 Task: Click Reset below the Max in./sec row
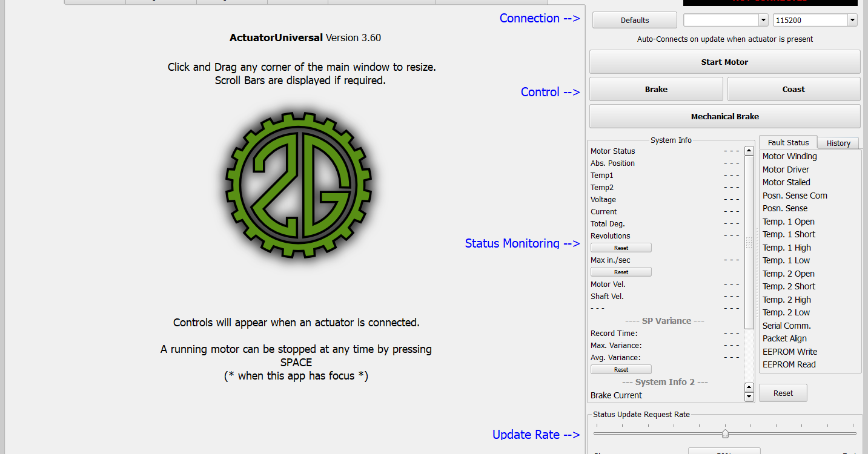click(621, 272)
